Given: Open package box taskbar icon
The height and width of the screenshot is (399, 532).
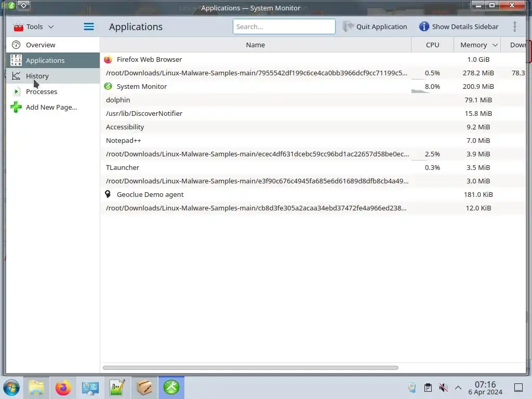Looking at the screenshot, I should click(144, 388).
